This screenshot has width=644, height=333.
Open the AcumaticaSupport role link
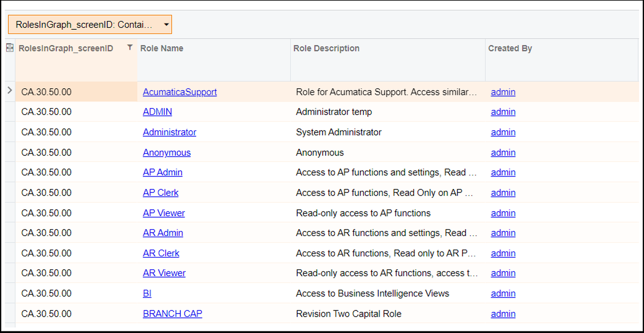point(180,92)
